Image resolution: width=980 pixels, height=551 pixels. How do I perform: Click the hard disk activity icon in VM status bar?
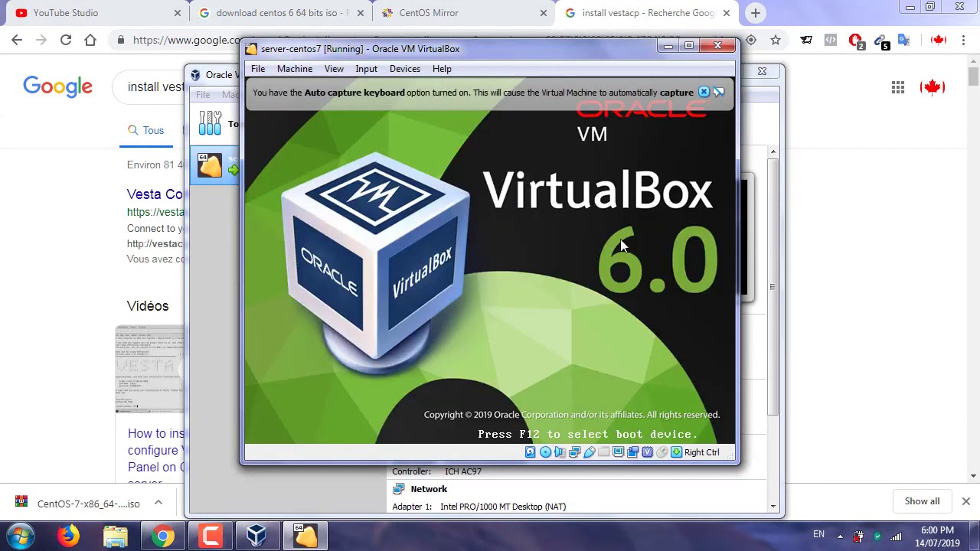pos(530,452)
